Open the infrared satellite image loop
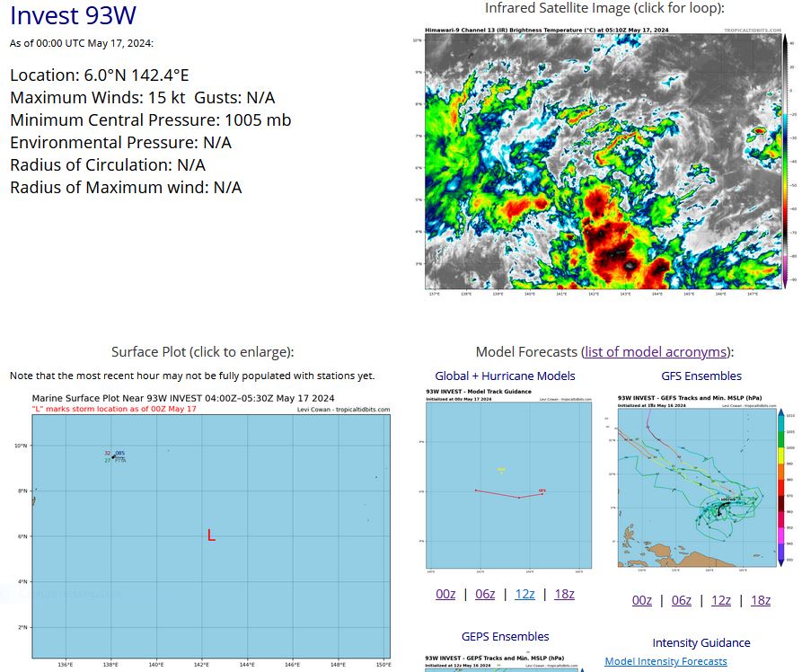The height and width of the screenshot is (672, 802). pos(600,162)
